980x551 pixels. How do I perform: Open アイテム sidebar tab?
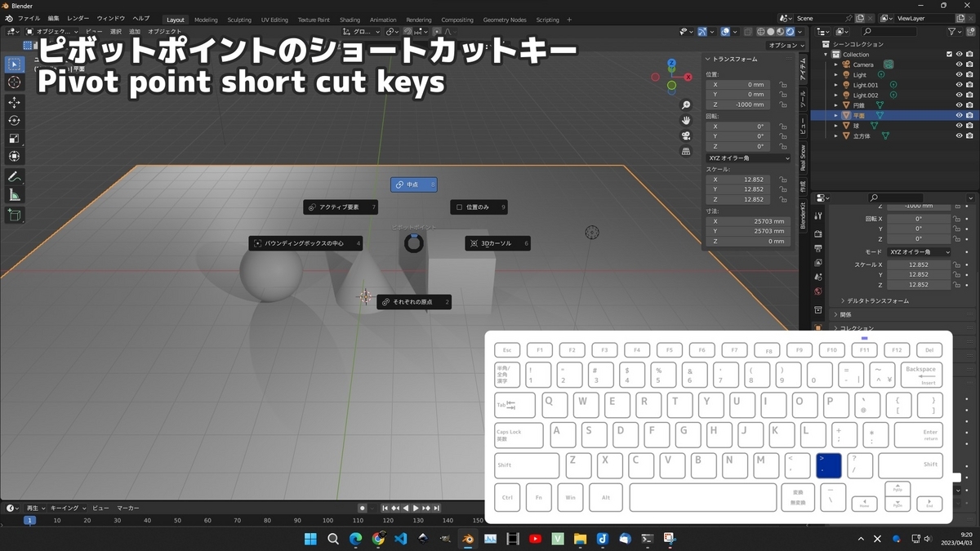coord(802,70)
